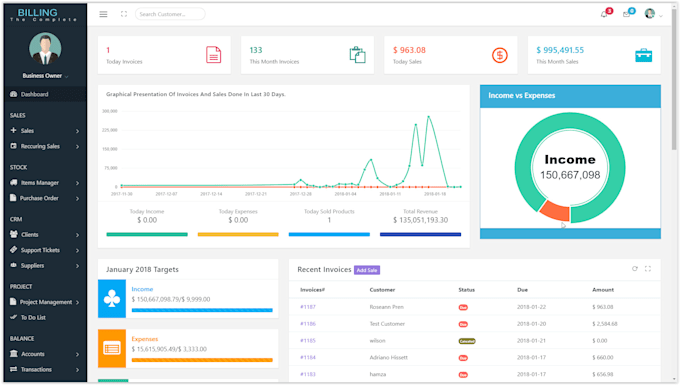Click the Dashboard gauge icon in the sidebar
This screenshot has width=680, height=385.
[13, 94]
